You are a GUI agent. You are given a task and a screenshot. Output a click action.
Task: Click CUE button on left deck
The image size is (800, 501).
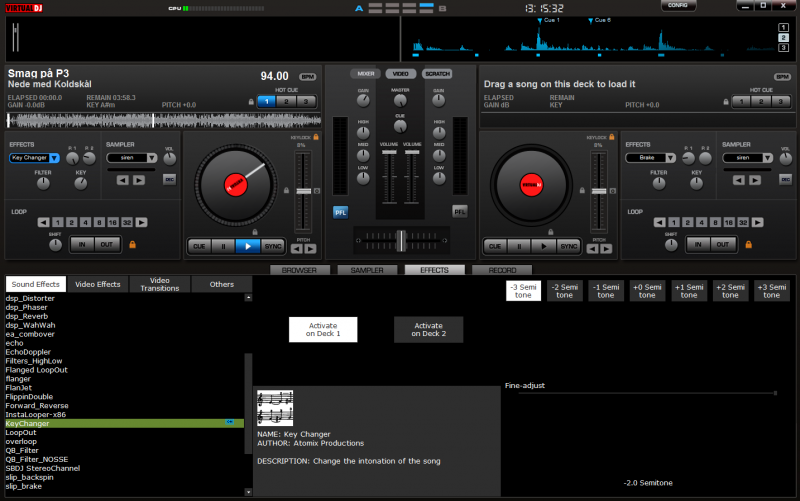[199, 246]
